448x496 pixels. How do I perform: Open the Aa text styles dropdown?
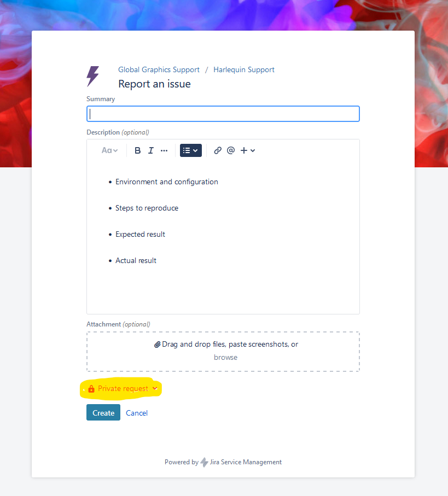pos(109,150)
